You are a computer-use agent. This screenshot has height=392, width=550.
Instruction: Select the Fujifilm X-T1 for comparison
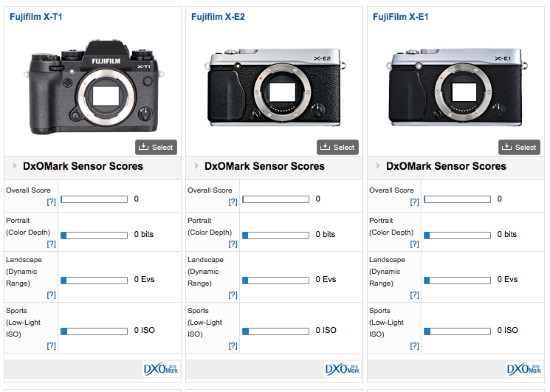pyautogui.click(x=156, y=147)
